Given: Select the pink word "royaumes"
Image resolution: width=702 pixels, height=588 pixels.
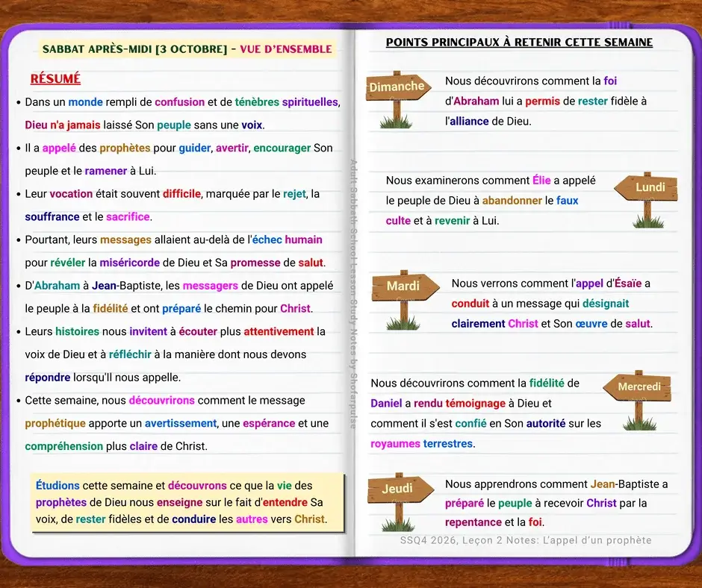Looking at the screenshot, I should tap(395, 443).
